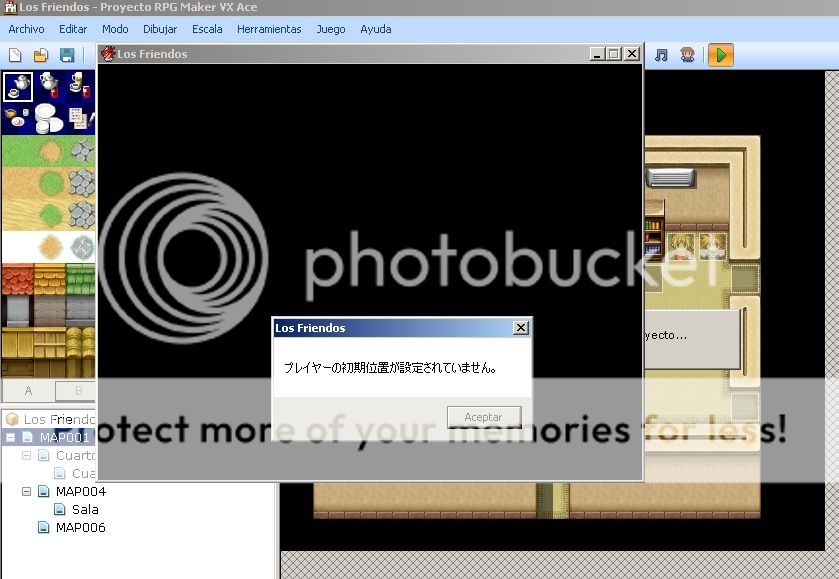Screen dimensions: 839x579
Task: Open the Herramientas menu
Action: (269, 29)
